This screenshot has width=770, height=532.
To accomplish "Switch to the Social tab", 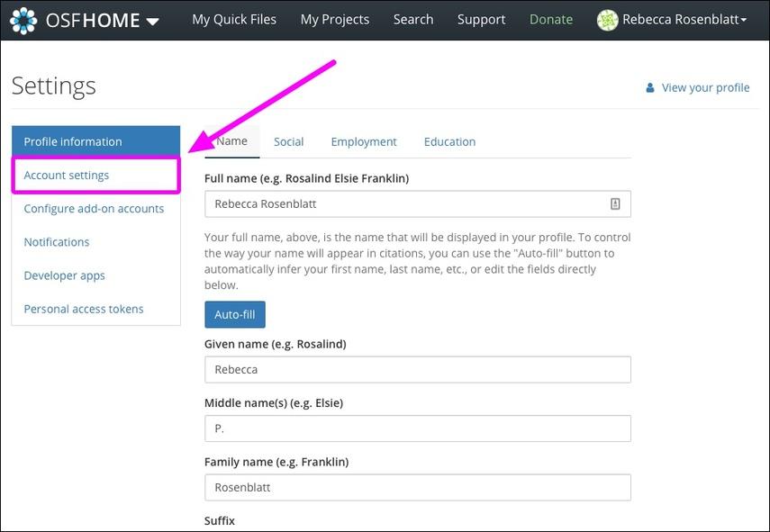I will (x=289, y=142).
